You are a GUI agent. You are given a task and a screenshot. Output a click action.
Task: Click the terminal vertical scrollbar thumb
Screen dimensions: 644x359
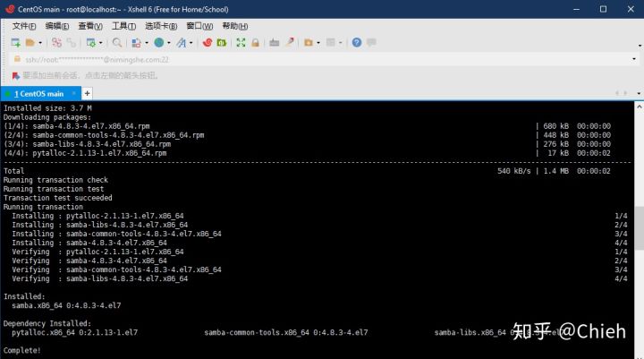tap(639, 227)
